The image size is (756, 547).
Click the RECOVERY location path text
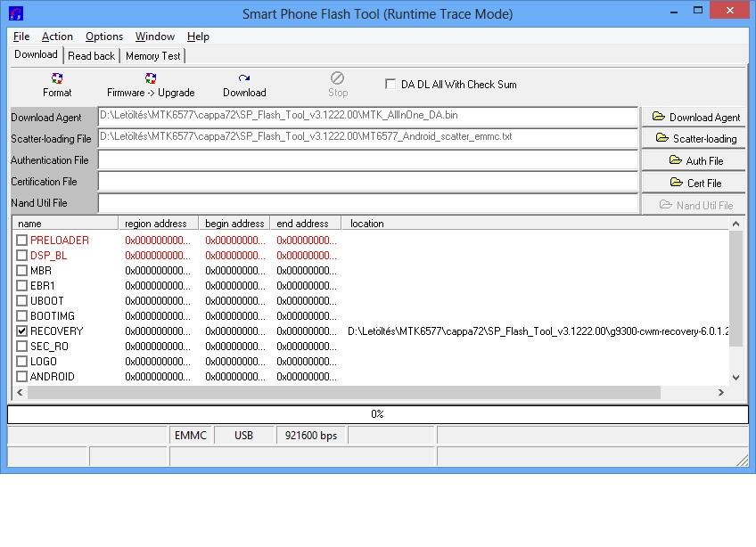pyautogui.click(x=538, y=331)
